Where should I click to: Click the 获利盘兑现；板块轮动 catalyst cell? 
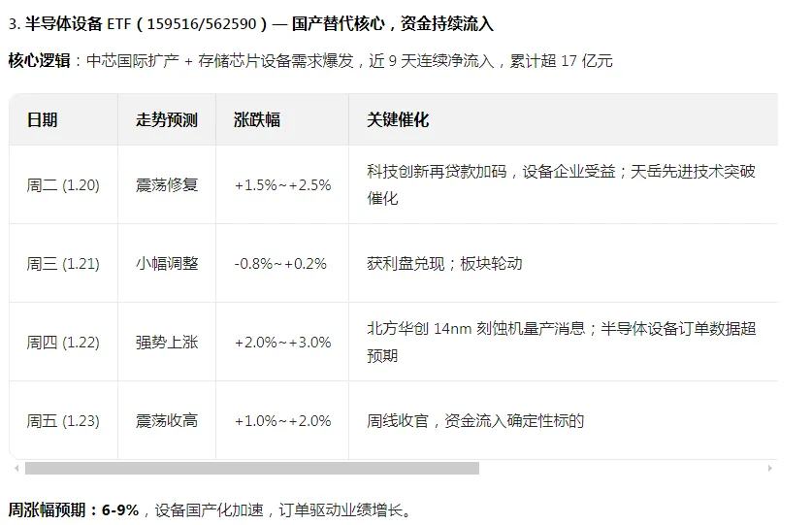564,264
